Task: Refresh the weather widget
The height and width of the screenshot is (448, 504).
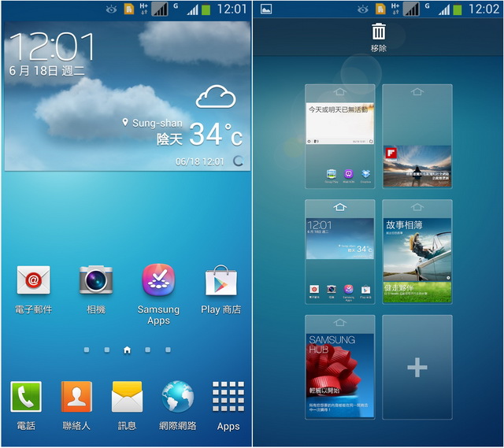Action: click(238, 161)
